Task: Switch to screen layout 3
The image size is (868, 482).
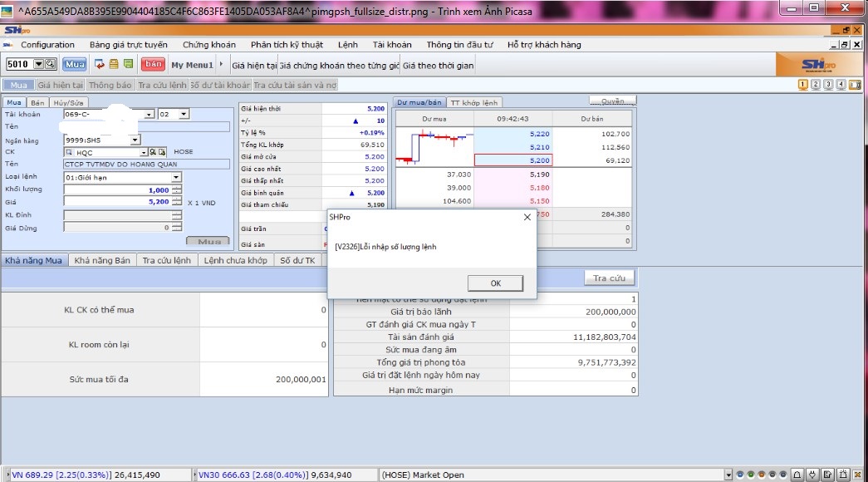Action: pos(828,84)
